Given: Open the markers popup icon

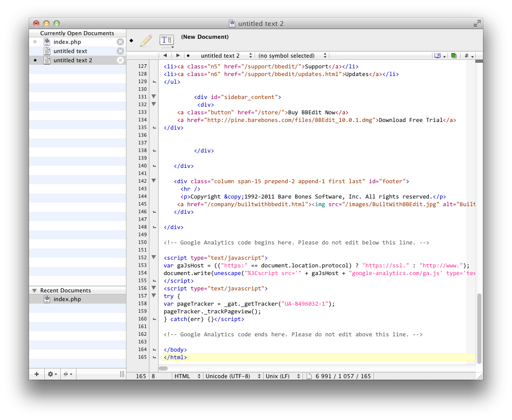Looking at the screenshot, I should point(440,56).
